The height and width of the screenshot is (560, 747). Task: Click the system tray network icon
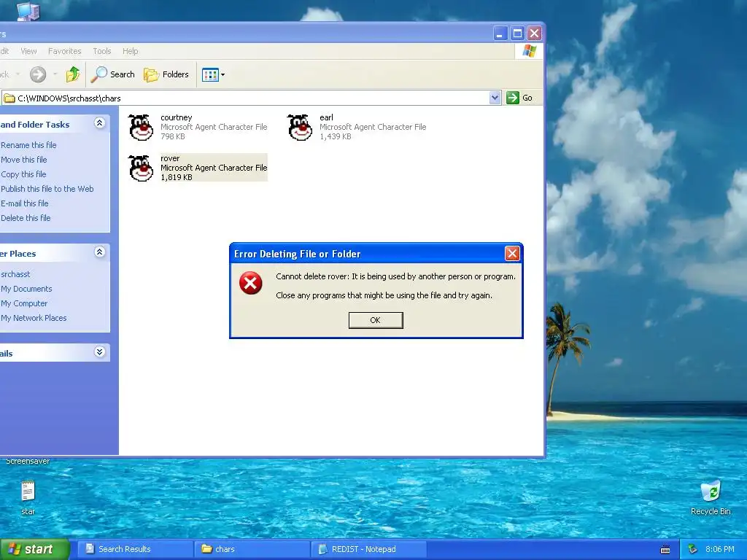[x=693, y=550]
